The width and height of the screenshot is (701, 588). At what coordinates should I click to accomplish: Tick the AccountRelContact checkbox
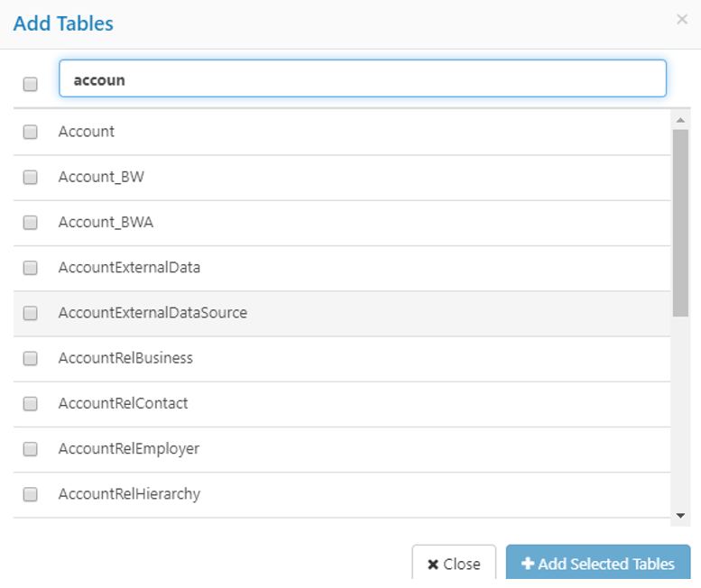pos(31,404)
